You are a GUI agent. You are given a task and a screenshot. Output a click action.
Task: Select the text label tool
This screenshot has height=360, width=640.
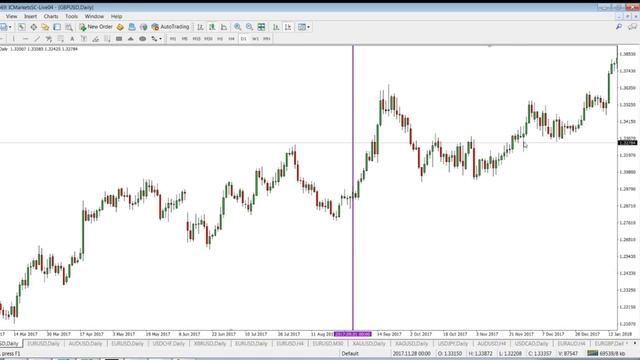pos(84,39)
